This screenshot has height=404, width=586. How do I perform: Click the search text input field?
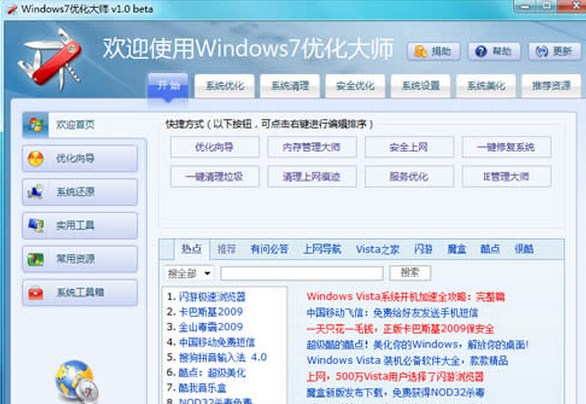pyautogui.click(x=302, y=273)
